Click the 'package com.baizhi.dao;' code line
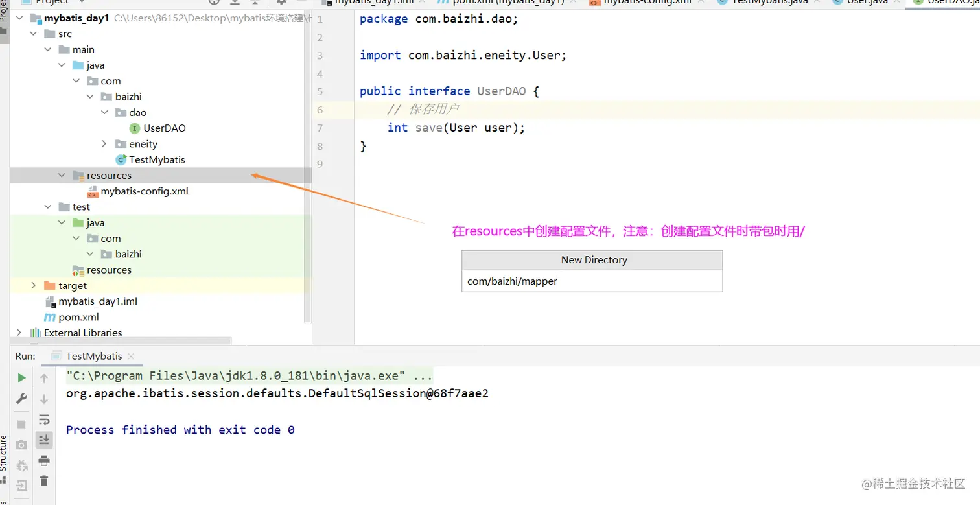The height and width of the screenshot is (505, 980). pos(439,19)
